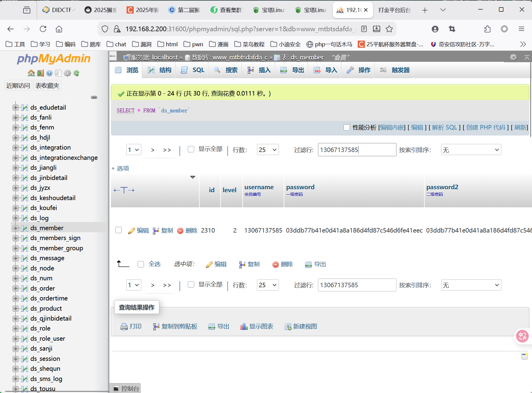Screen dimensions: 532x393
Task: Open the 导入 tab
Action: pyautogui.click(x=325, y=70)
